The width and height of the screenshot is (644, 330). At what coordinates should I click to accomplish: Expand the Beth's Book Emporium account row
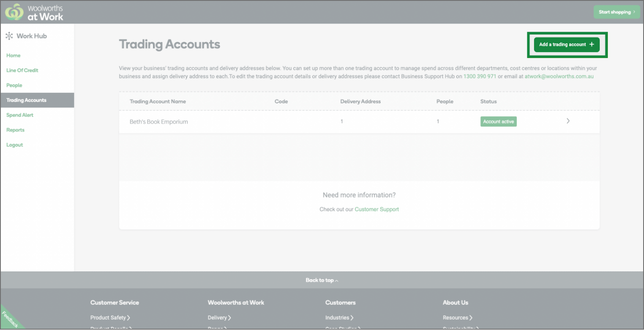(568, 121)
